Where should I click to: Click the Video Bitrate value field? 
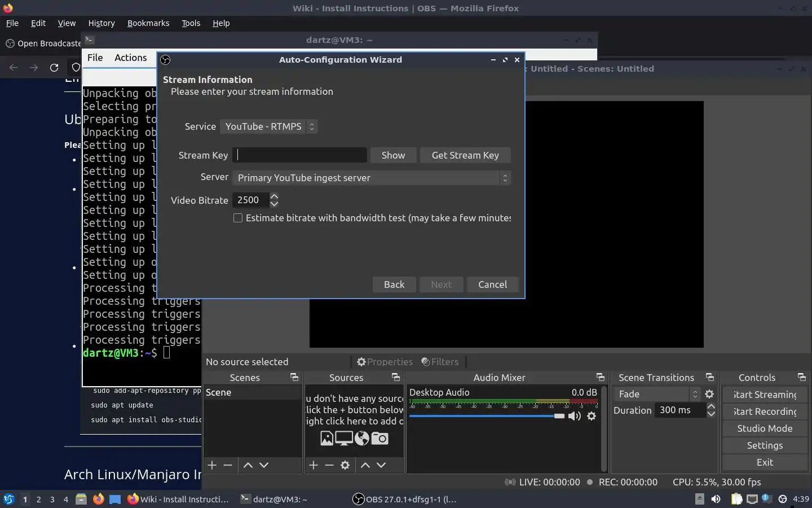click(251, 200)
